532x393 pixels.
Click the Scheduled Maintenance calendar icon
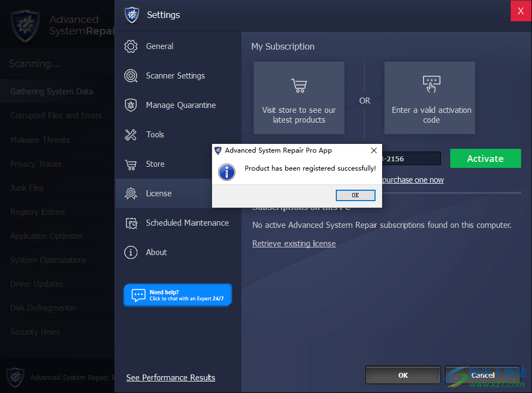[131, 223]
